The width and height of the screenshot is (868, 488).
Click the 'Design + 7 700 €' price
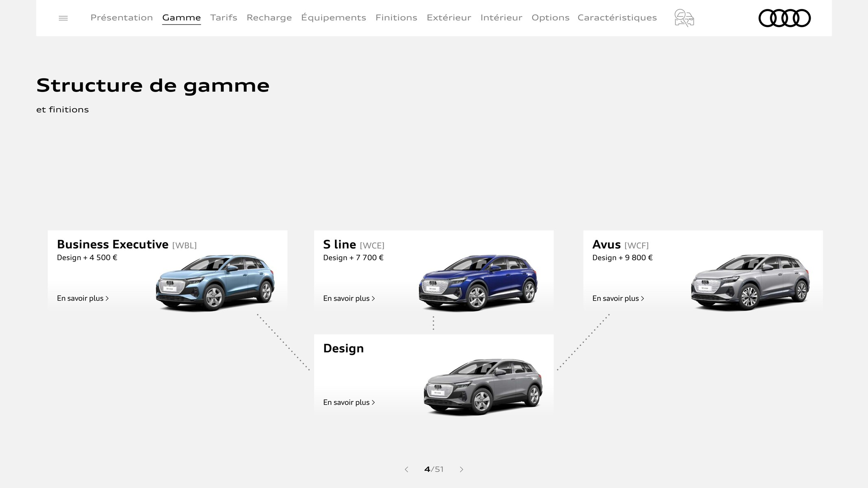353,257
